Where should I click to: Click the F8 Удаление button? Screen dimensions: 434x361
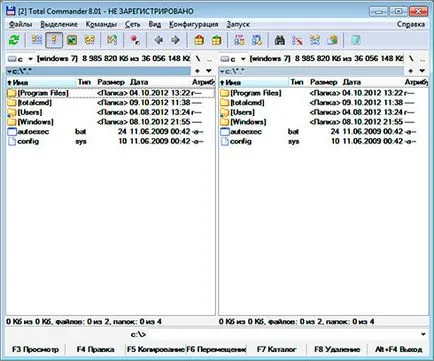click(337, 349)
